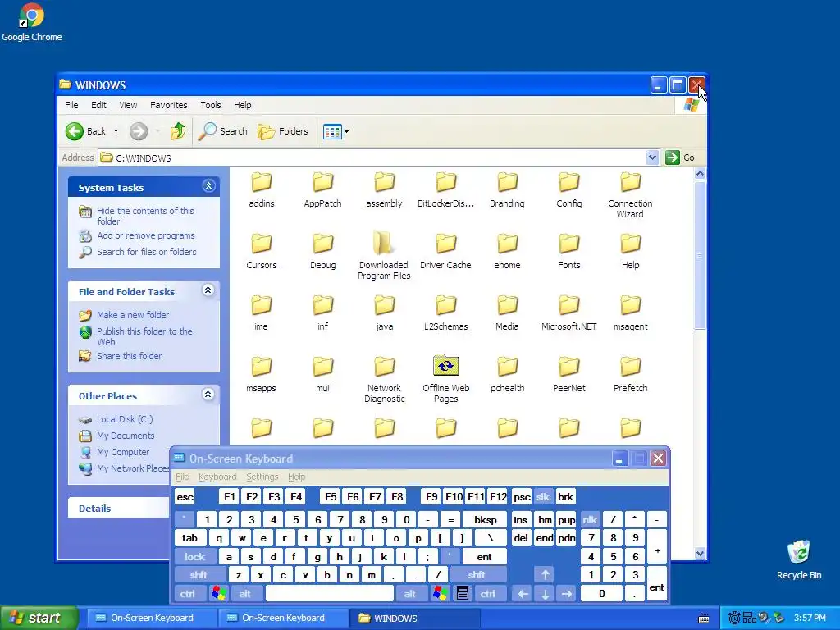840x630 pixels.
Task: Toggle the slk scroll lock key
Action: click(x=543, y=496)
